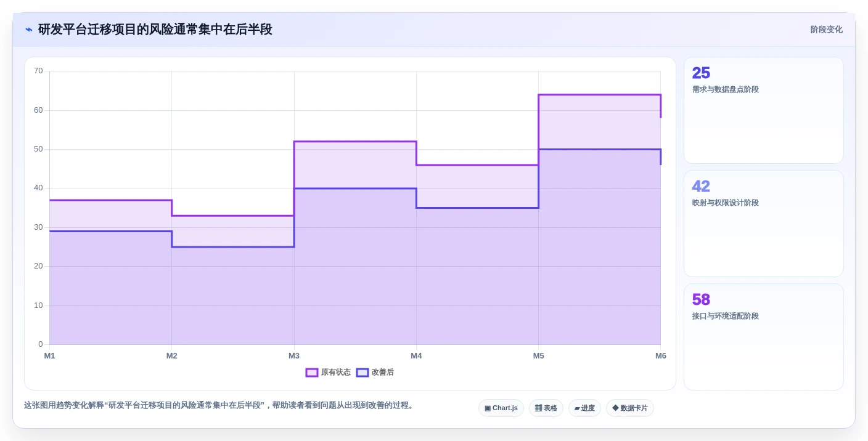Click the 阶段变化 label in header
The width and height of the screenshot is (868, 441).
click(826, 30)
